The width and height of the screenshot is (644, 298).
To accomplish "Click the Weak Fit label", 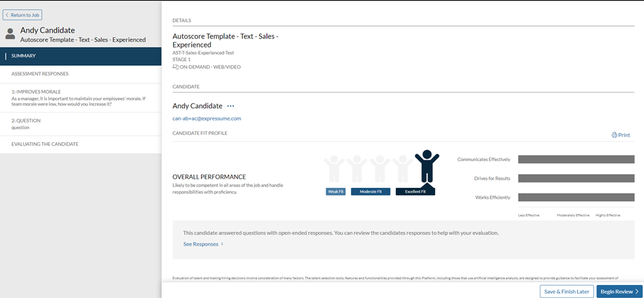I will (x=335, y=192).
